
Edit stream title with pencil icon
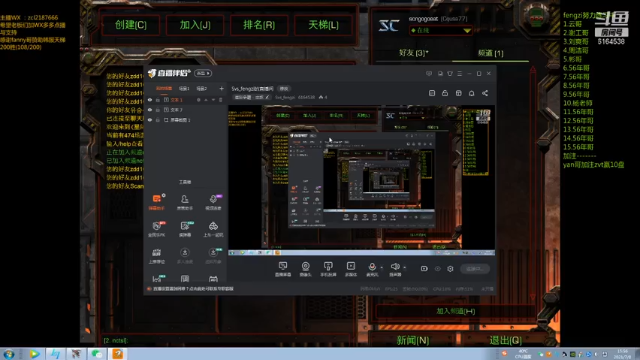point(268,97)
